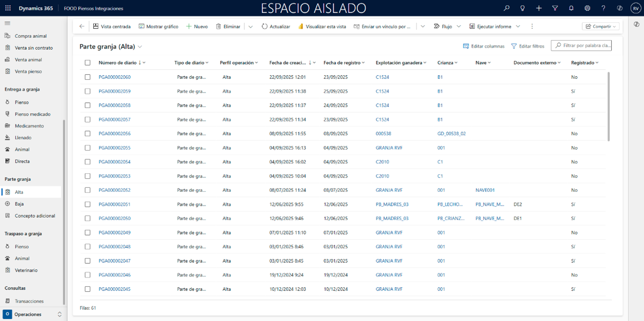
Task: Expand the Parte granja (Alta) view selector
Action: [140, 47]
